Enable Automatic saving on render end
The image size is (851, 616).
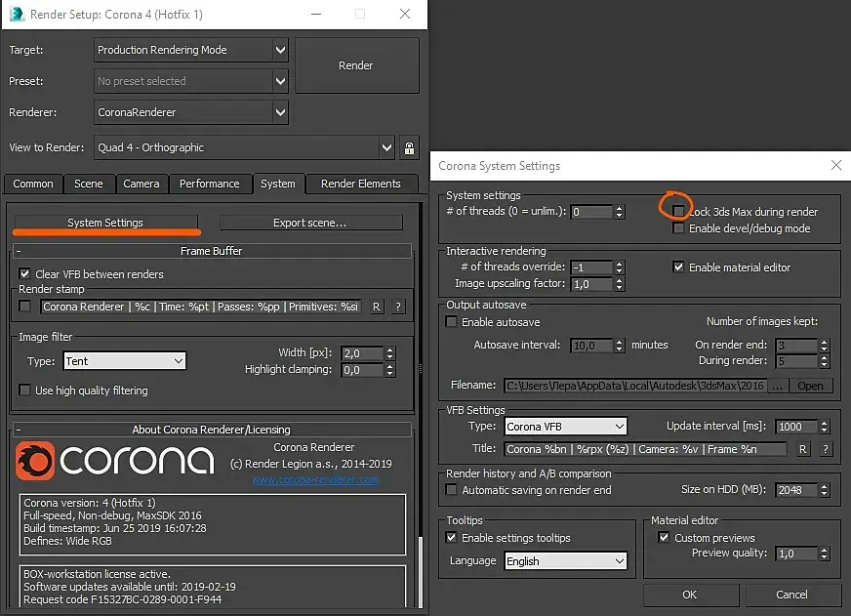point(451,490)
